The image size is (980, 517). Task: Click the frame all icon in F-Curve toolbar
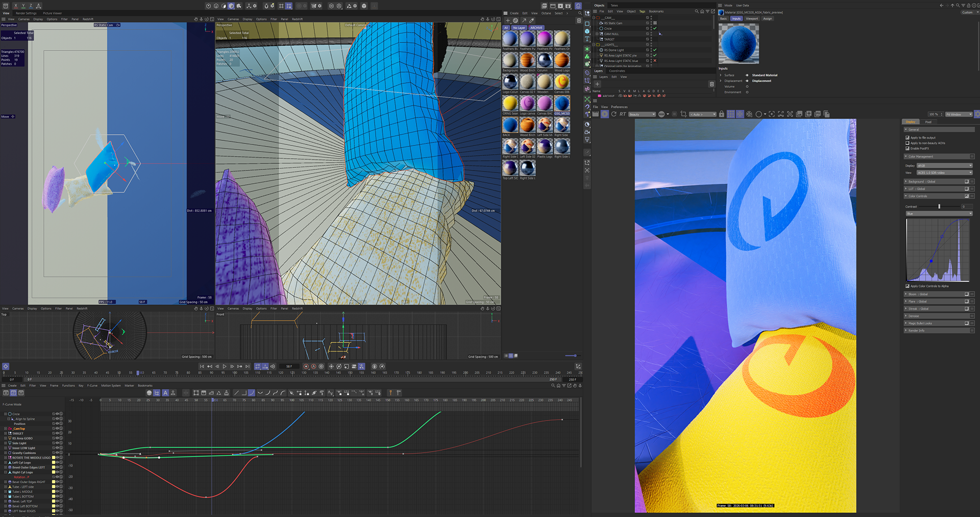[x=196, y=393]
